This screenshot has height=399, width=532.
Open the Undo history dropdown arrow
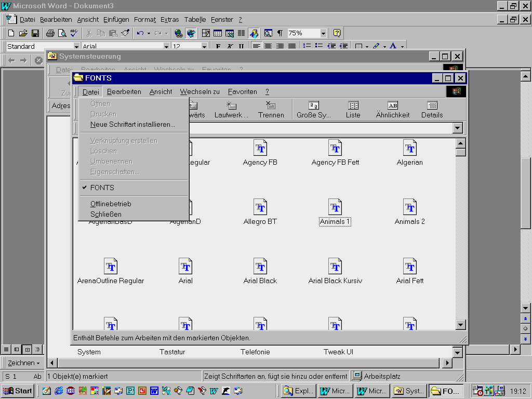pyautogui.click(x=149, y=33)
